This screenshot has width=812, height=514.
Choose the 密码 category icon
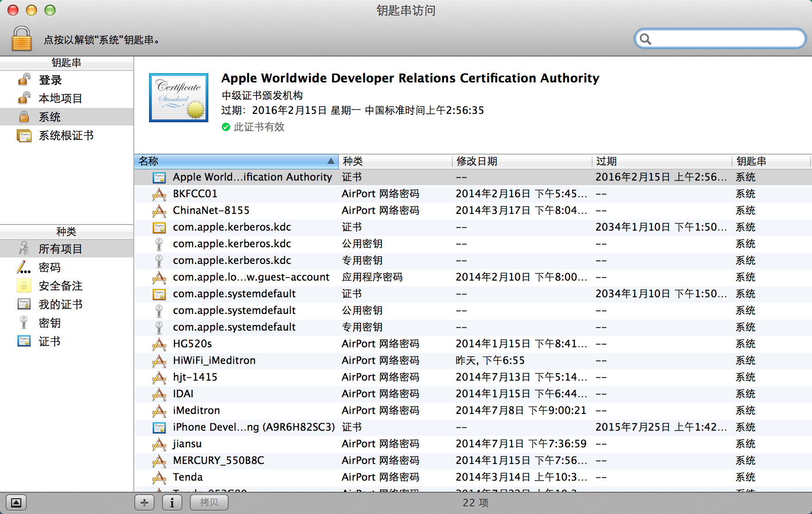click(x=24, y=267)
